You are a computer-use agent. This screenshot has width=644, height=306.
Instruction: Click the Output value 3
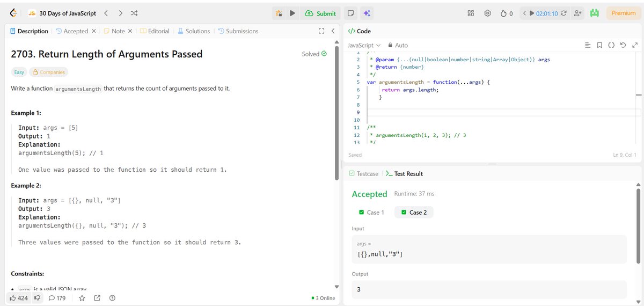click(x=489, y=289)
